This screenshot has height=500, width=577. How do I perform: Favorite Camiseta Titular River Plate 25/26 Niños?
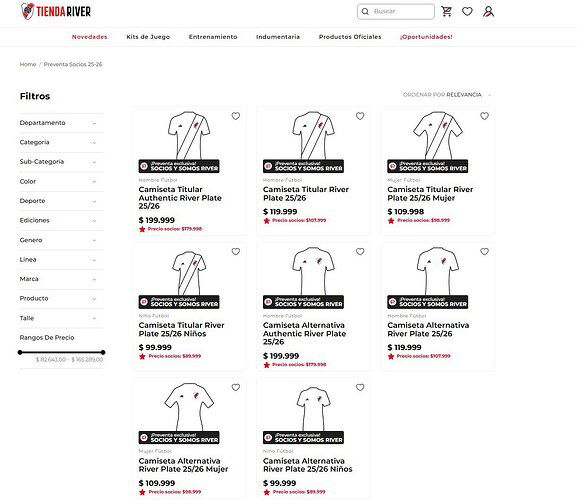[x=236, y=251]
